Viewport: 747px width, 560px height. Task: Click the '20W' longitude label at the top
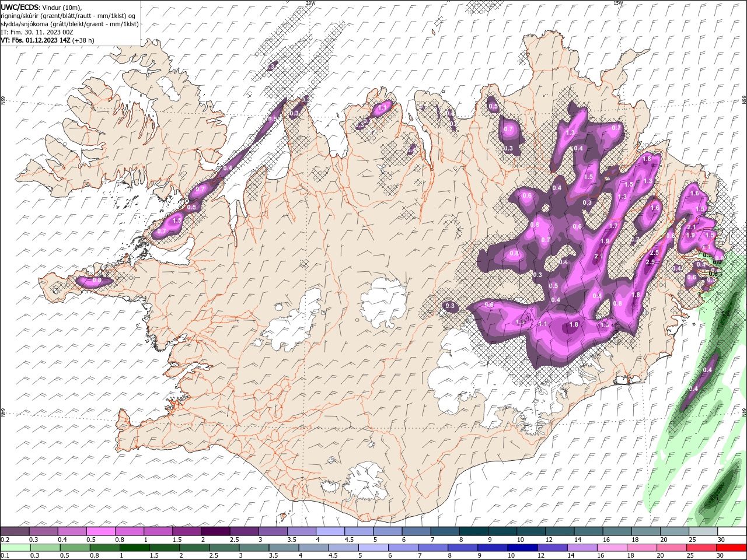point(310,2)
